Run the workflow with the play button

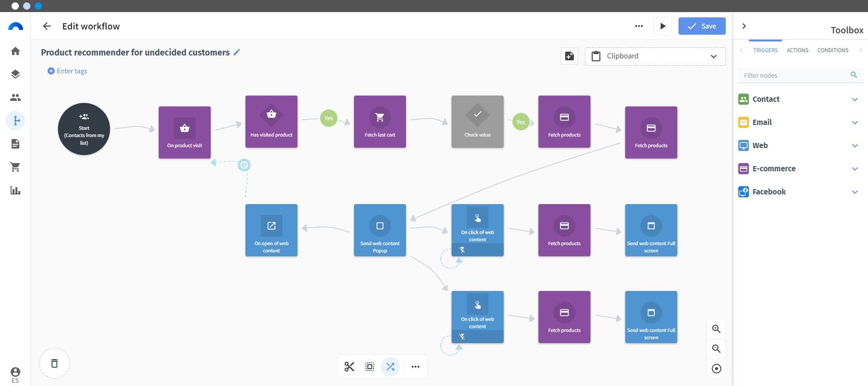[663, 26]
